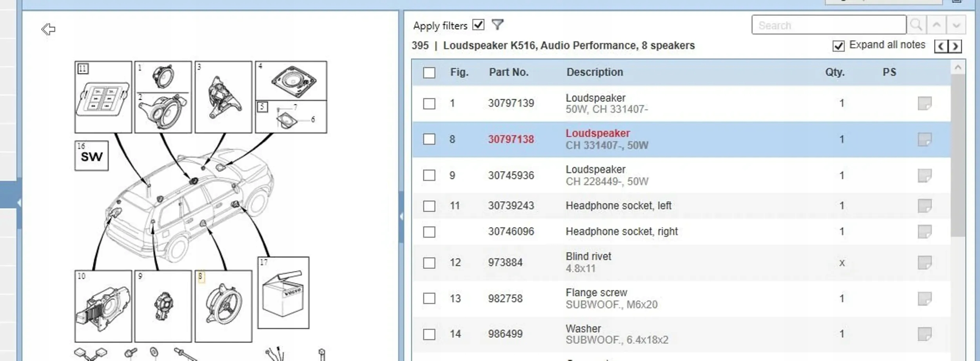Viewport: 980px width, 361px height.
Task: Check the box for part 30797139
Action: pos(429,104)
